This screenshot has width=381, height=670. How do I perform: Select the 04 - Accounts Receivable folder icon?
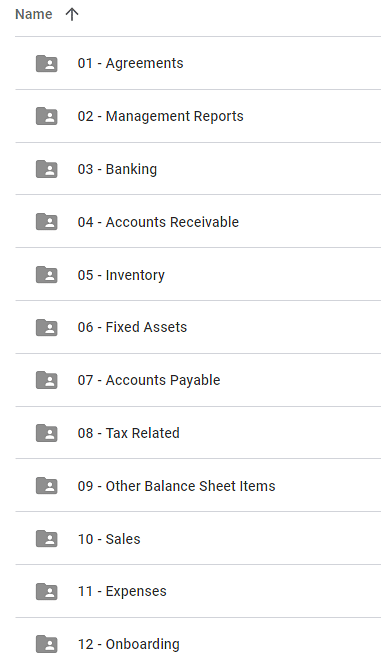coord(47,222)
